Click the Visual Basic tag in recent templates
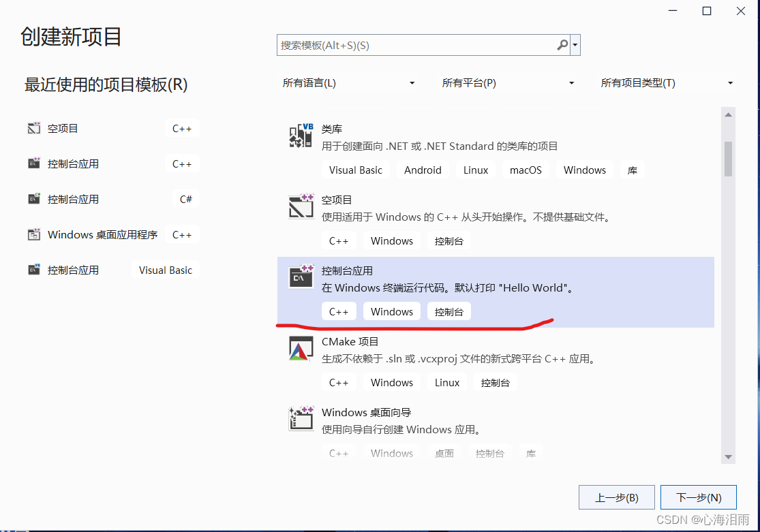Screen dimensions: 760x532 click(165, 270)
